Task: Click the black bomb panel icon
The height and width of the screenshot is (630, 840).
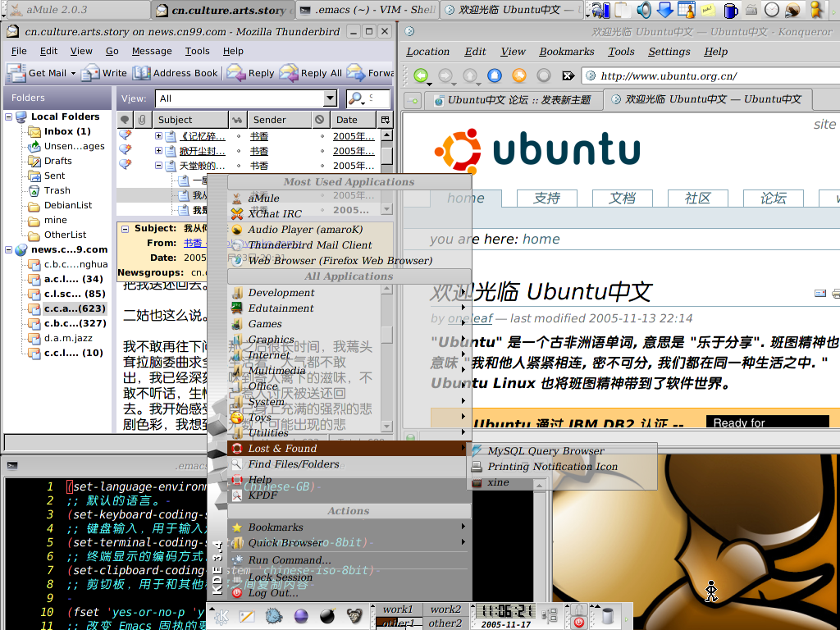Action: (327, 616)
